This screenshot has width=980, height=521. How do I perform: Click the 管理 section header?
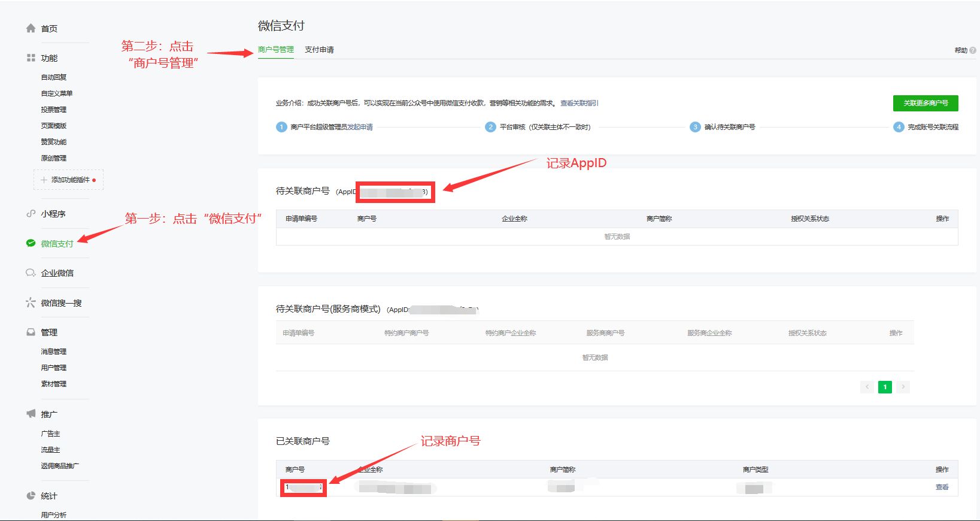[49, 332]
